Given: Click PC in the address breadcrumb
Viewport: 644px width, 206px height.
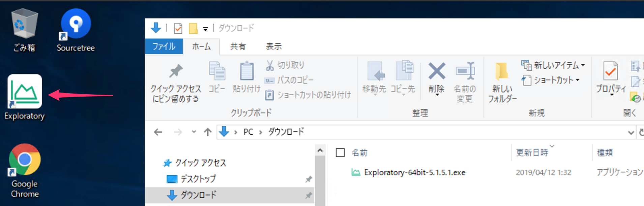Looking at the screenshot, I should [x=248, y=132].
